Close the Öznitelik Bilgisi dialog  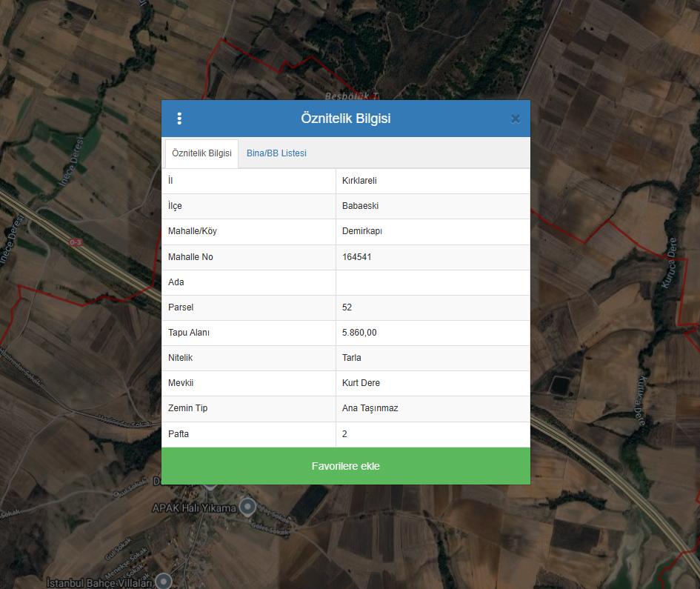516,119
